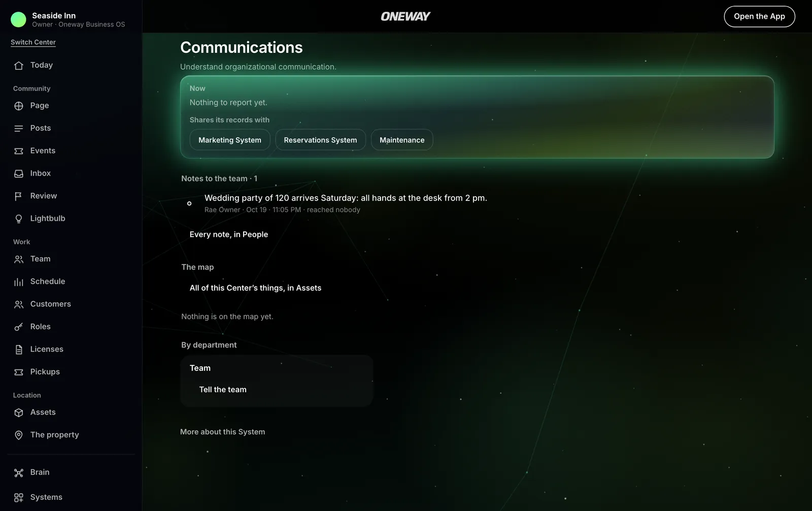Click 'Nothing is on the map yet.' text
Screen dimensions: 812x511
click(x=227, y=317)
